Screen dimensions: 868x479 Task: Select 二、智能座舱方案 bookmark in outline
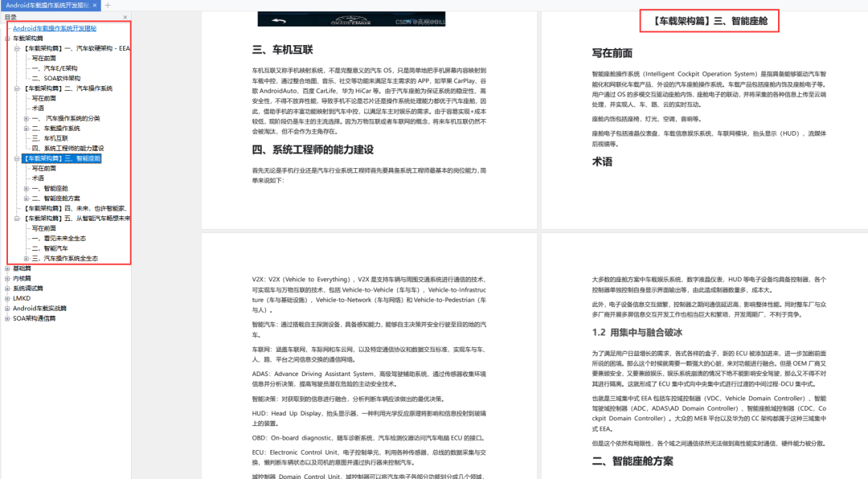pos(56,199)
